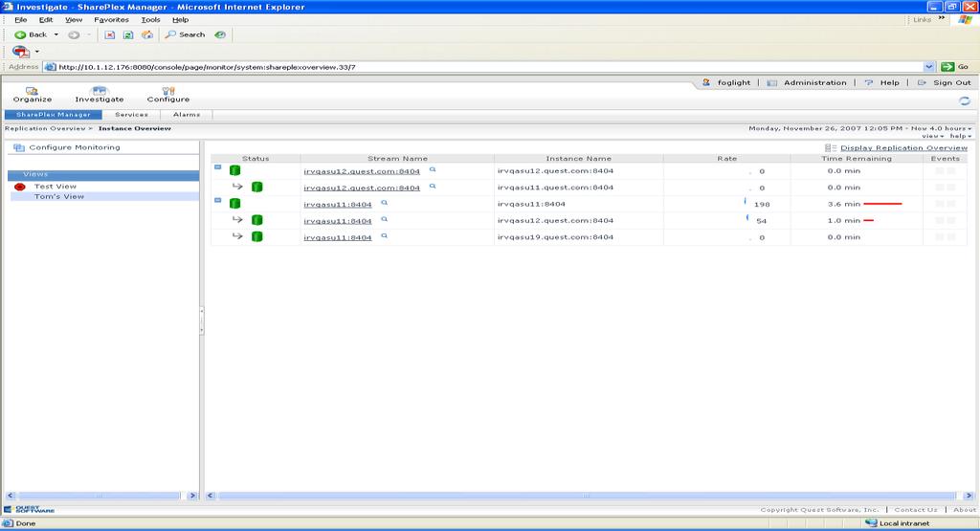
Task: Open the Help menu in the menu bar
Action: [181, 19]
